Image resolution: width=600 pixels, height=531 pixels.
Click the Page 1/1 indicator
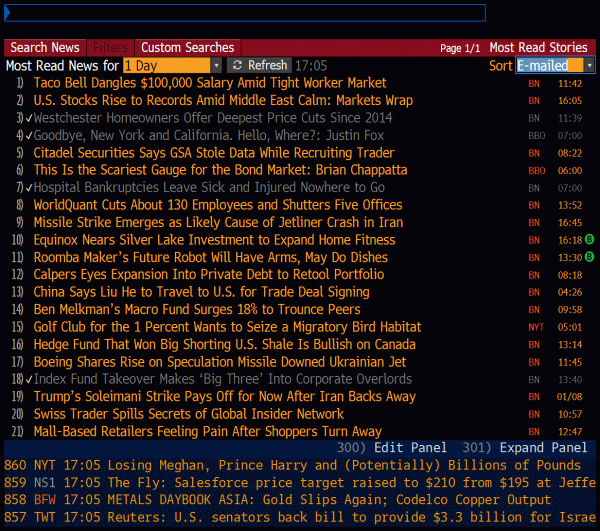(460, 48)
